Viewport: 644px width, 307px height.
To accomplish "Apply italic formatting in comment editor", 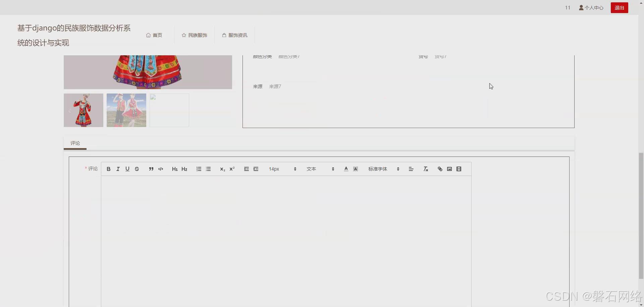I will point(118,169).
